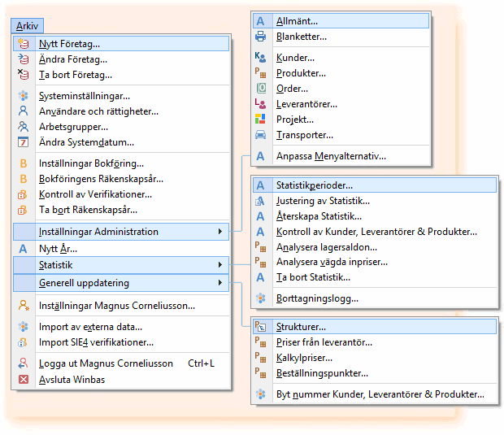
Task: Click the Projekt colored squares icon
Action: (261, 120)
